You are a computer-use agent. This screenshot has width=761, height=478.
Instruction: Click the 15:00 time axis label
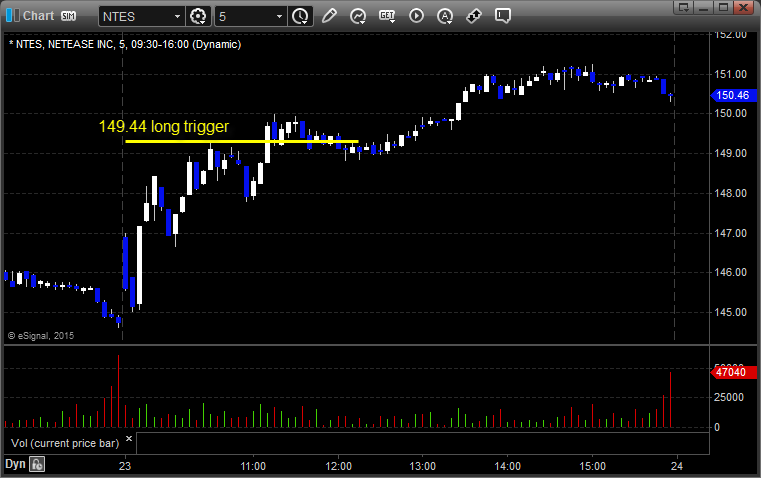coord(592,466)
